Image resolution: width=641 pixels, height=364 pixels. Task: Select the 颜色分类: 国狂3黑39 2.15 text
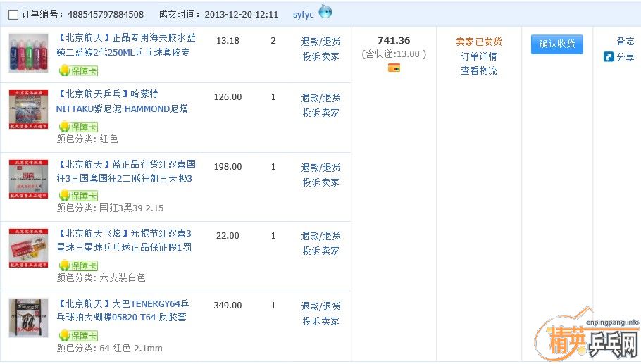[x=110, y=208]
